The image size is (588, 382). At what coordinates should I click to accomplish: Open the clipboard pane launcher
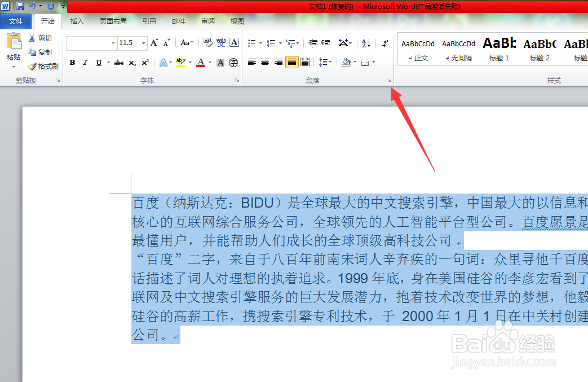58,80
